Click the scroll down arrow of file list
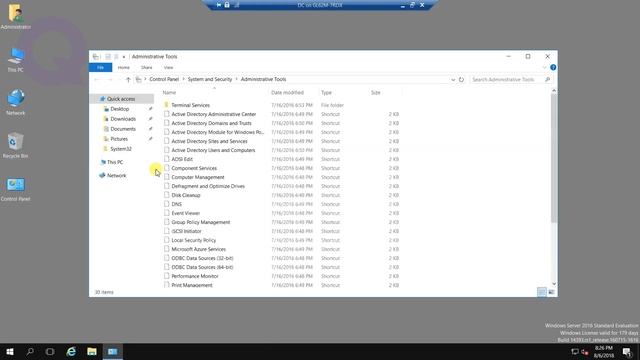The width and height of the screenshot is (640, 360). point(554,284)
